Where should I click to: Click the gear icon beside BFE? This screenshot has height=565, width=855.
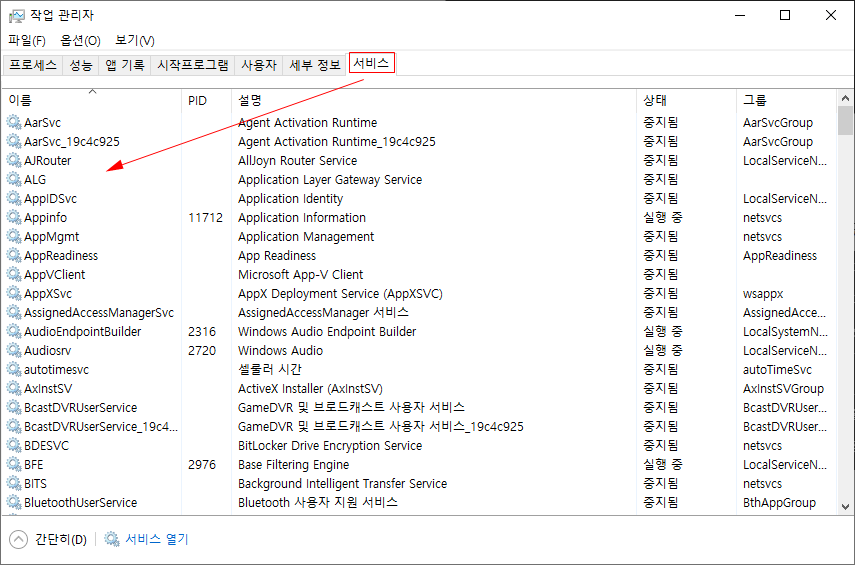pyautogui.click(x=14, y=464)
